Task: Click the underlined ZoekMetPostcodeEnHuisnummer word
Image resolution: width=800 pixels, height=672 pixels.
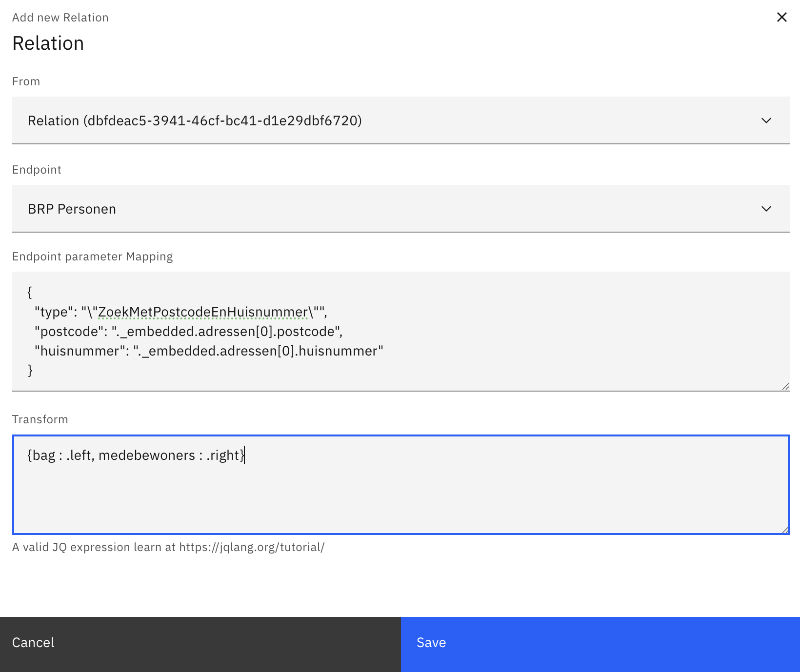Action: click(x=203, y=312)
